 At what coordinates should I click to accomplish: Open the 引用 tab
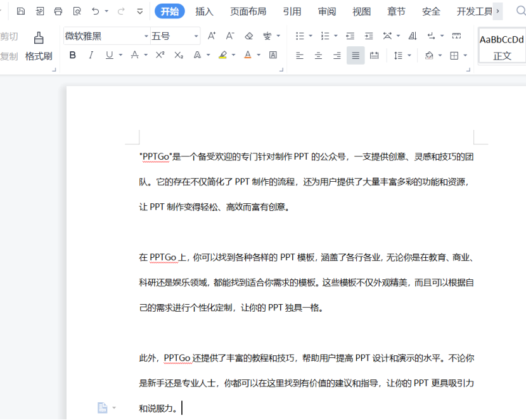point(292,11)
